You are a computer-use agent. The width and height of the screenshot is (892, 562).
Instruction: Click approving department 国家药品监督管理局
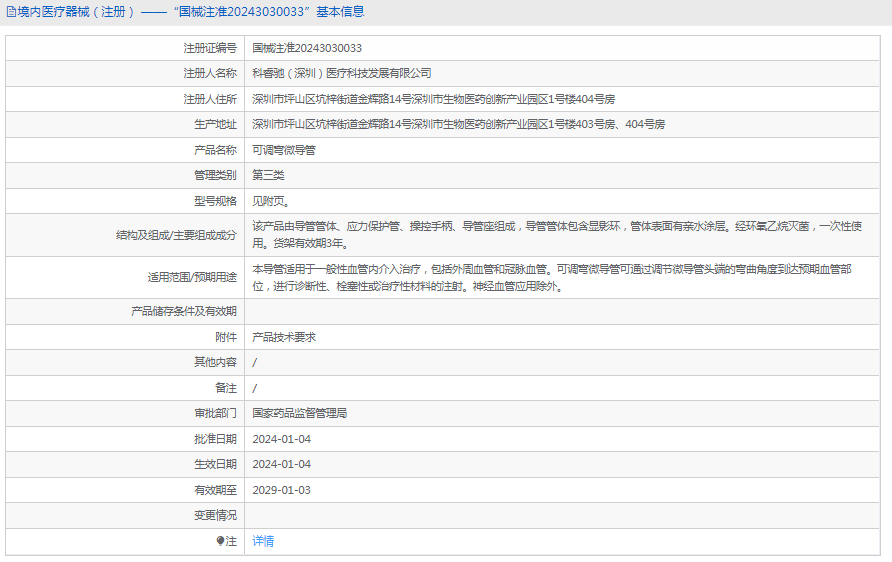coord(300,414)
